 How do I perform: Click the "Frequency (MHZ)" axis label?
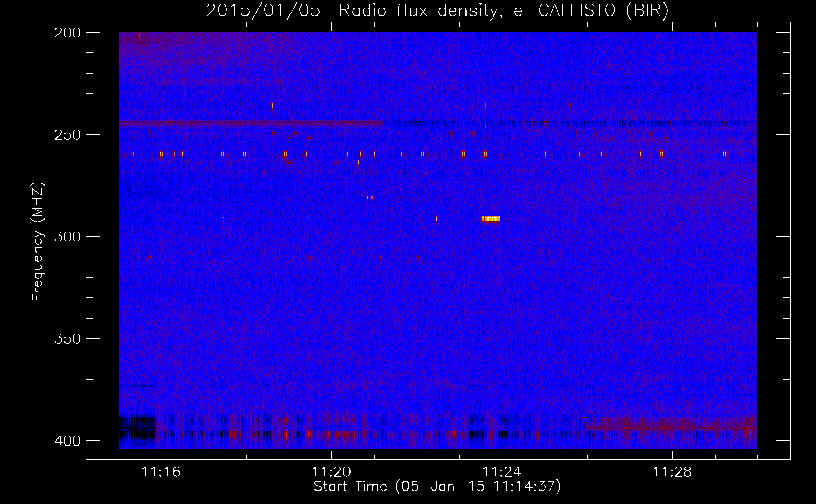click(x=38, y=242)
